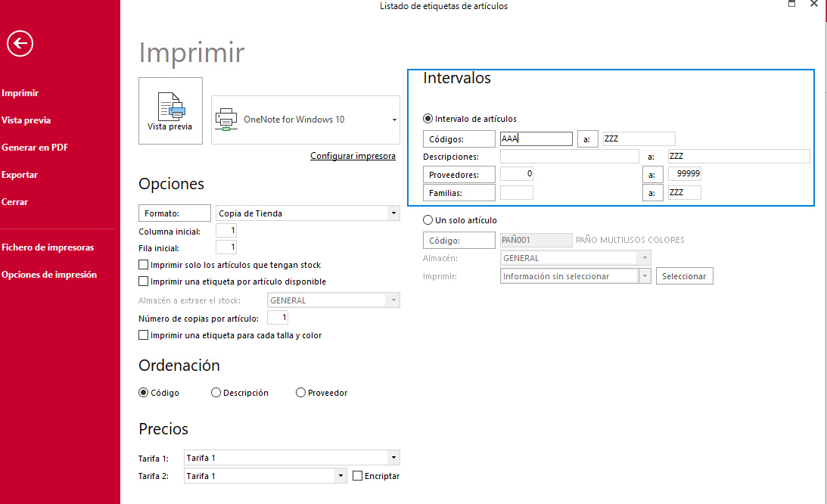827x504 pixels.
Task: Click the Descripciones starting input field
Action: [x=570, y=156]
